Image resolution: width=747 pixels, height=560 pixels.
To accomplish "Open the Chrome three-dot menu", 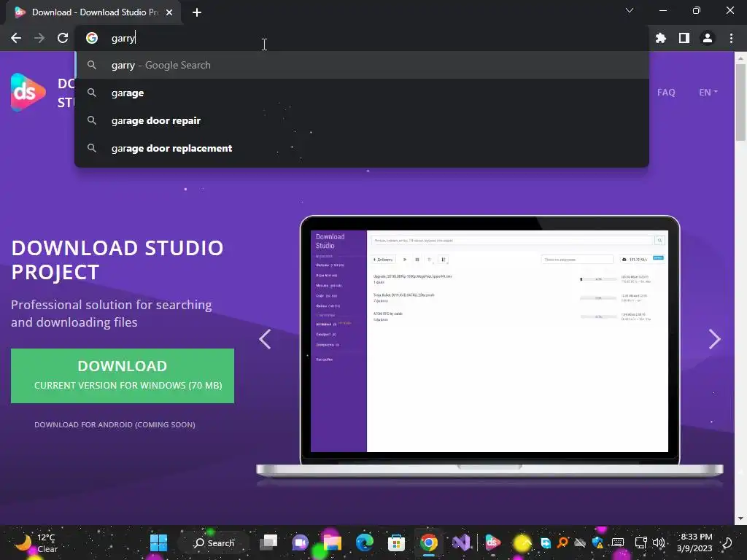I will click(x=731, y=38).
